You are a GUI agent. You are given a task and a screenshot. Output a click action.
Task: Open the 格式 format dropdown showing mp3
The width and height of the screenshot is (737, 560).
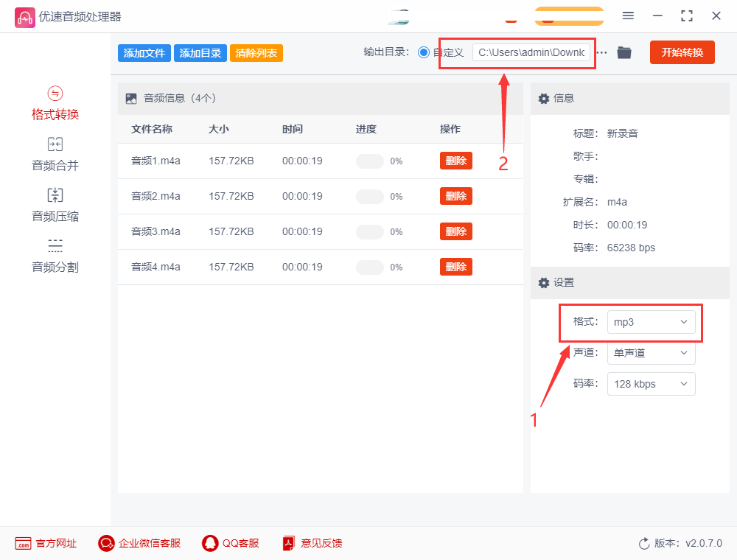coord(652,322)
